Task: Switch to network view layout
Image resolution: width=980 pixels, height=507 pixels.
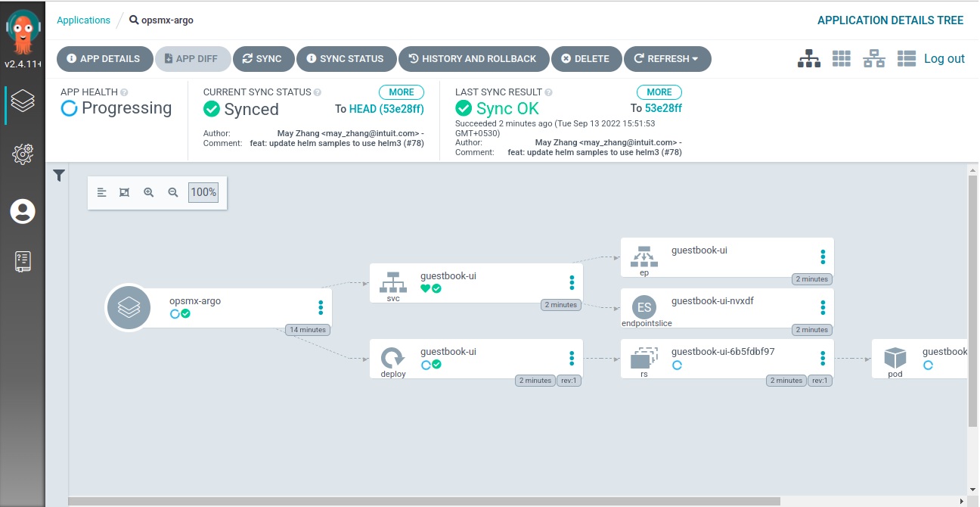Action: point(874,59)
